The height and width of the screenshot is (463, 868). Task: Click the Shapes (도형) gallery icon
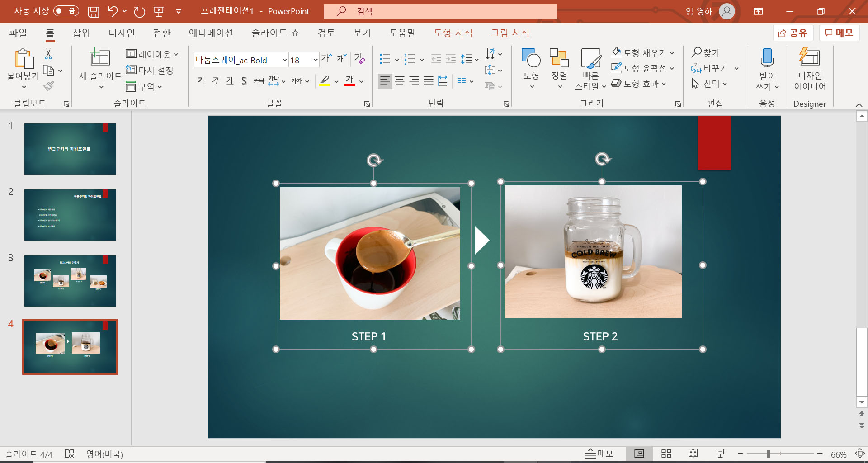pos(531,57)
